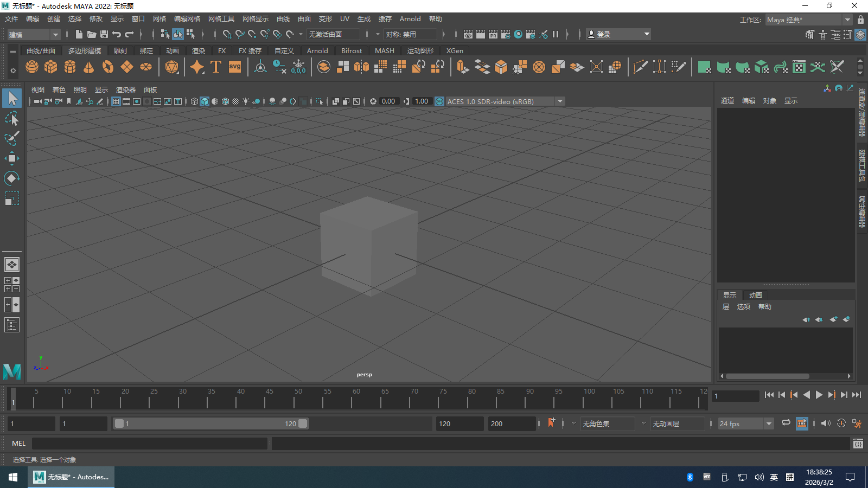Screen dimensions: 868x488
Task: Open the 文件 menu
Action: pyautogui.click(x=11, y=19)
